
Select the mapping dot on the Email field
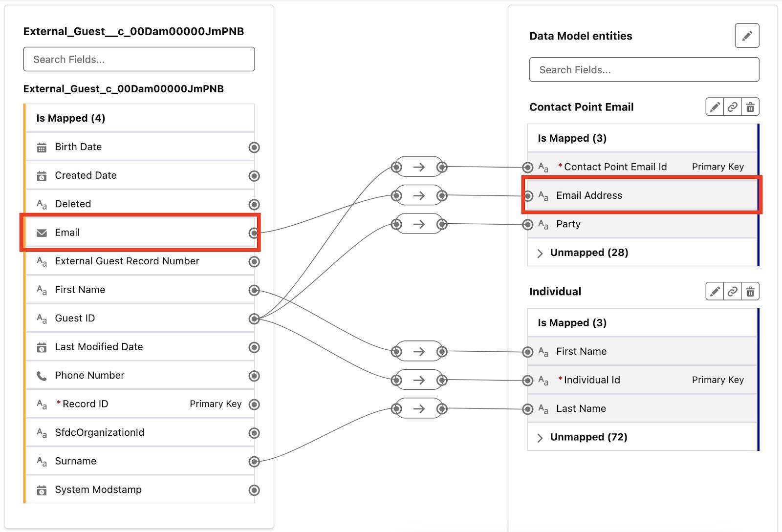click(254, 233)
